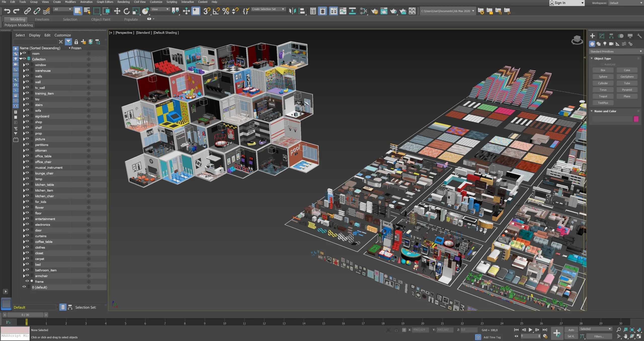Image resolution: width=644 pixels, height=341 pixels.
Task: Click Bind to Space Warp icon
Action: (47, 11)
